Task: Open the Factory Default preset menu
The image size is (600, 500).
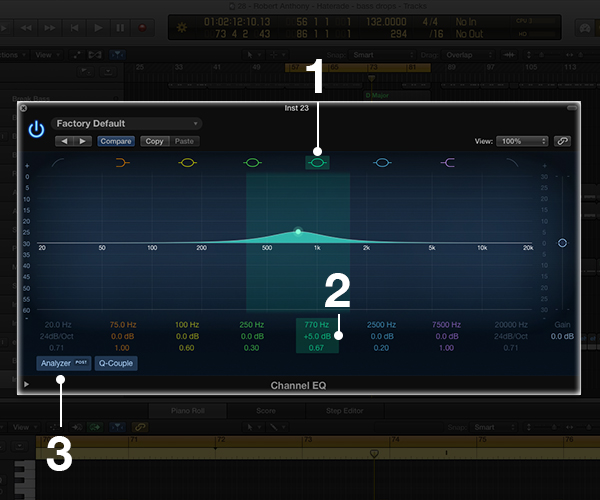Action: [127, 124]
